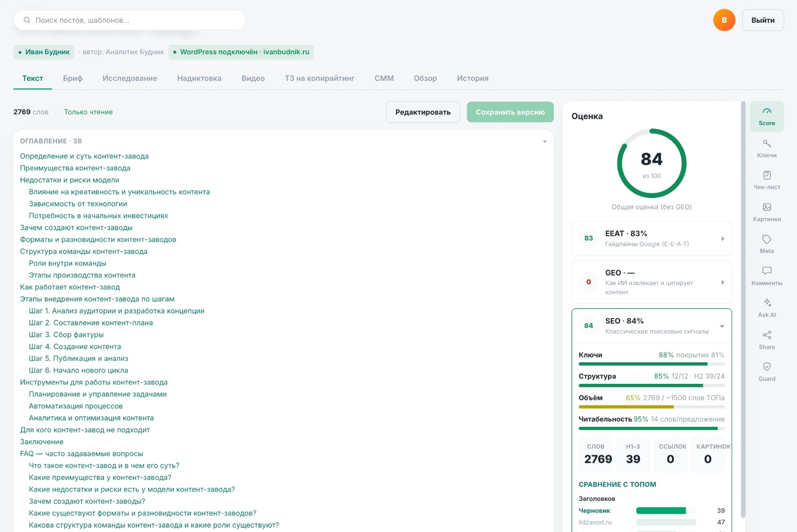
Task: Click the Редактировать button
Action: tap(423, 112)
